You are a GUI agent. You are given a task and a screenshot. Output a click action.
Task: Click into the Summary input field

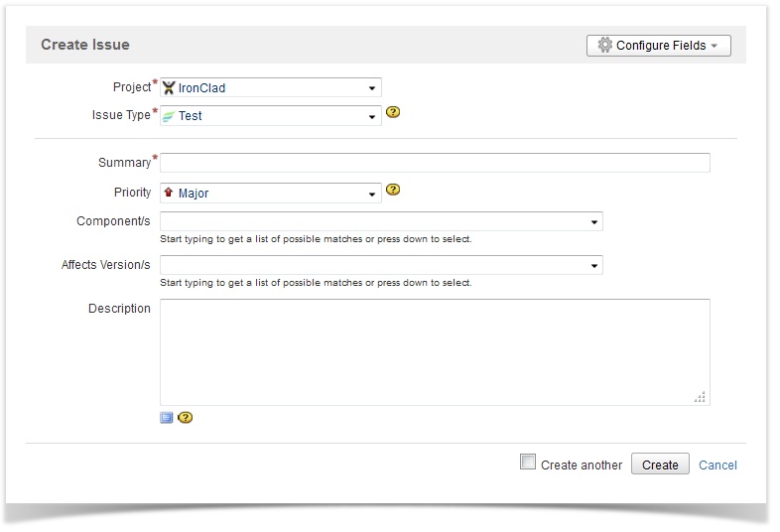(435, 163)
